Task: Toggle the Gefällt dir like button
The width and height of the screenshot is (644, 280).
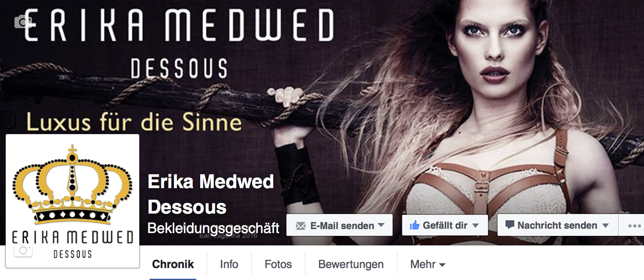Action: (x=445, y=225)
